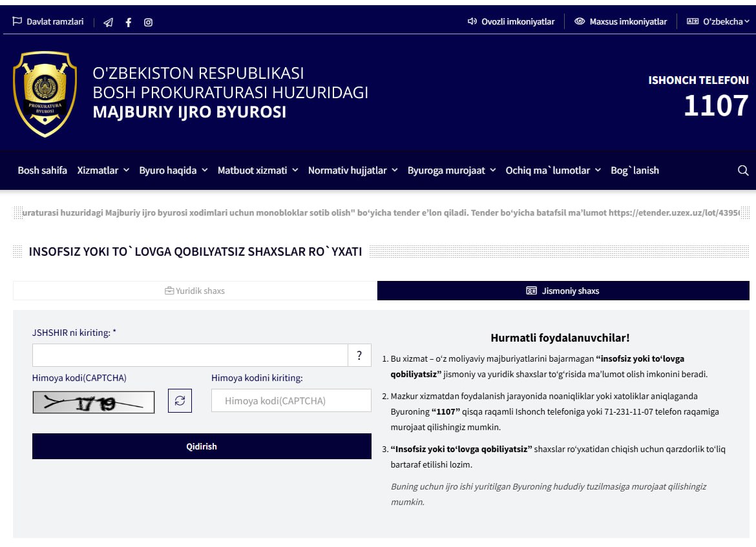Click the JSHSHIR help question mark
756x547 pixels.
[359, 355]
